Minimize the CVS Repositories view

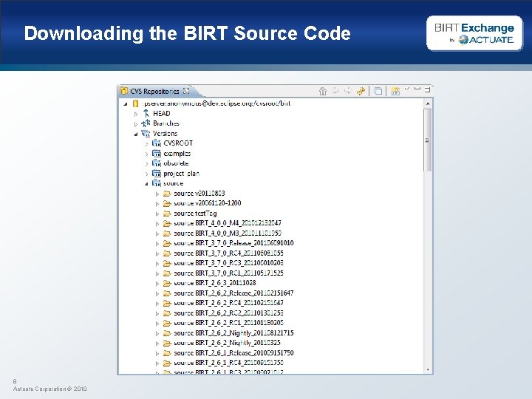click(x=417, y=89)
